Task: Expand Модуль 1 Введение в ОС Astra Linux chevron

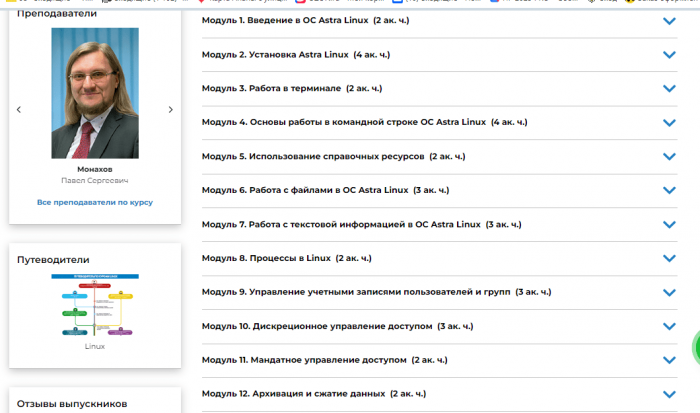Action: coord(669,21)
